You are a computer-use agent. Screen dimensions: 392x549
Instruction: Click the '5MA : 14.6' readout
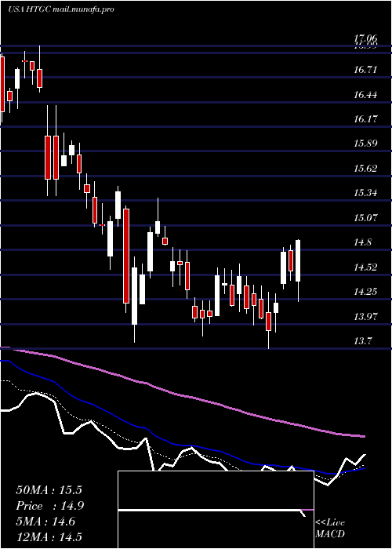pyautogui.click(x=45, y=522)
